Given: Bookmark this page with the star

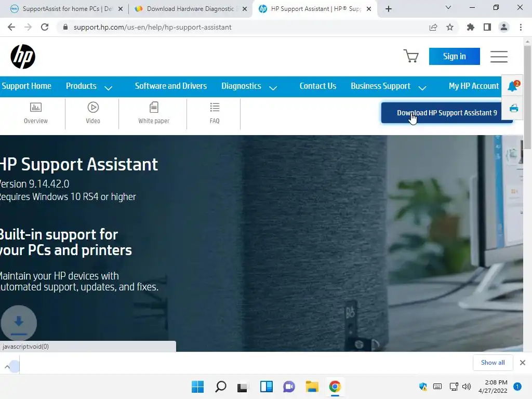Looking at the screenshot, I should coord(450,27).
